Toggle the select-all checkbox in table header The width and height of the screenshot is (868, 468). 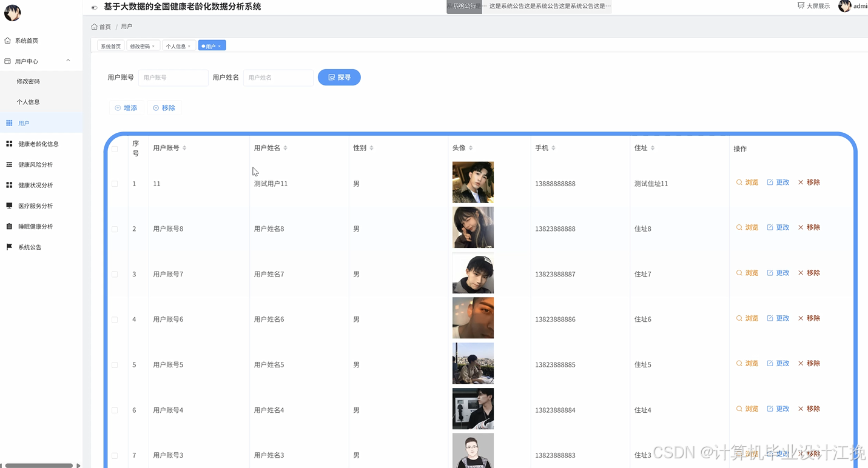[x=115, y=149]
